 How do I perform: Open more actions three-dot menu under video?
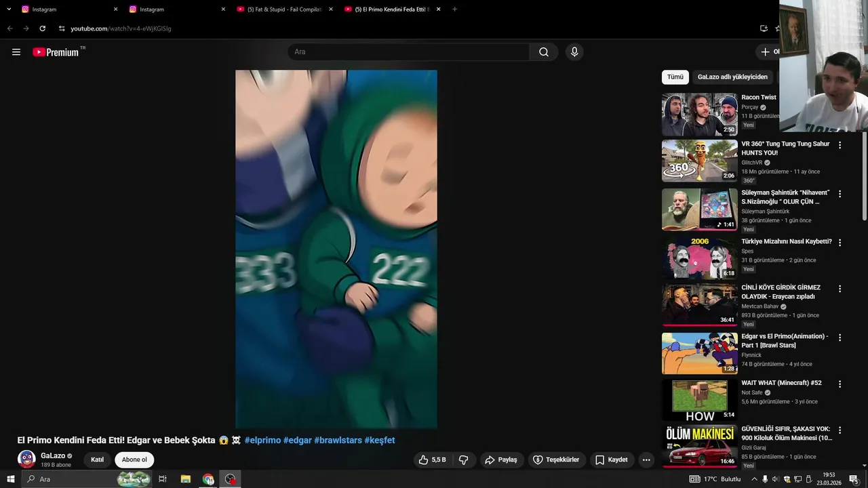(x=646, y=460)
